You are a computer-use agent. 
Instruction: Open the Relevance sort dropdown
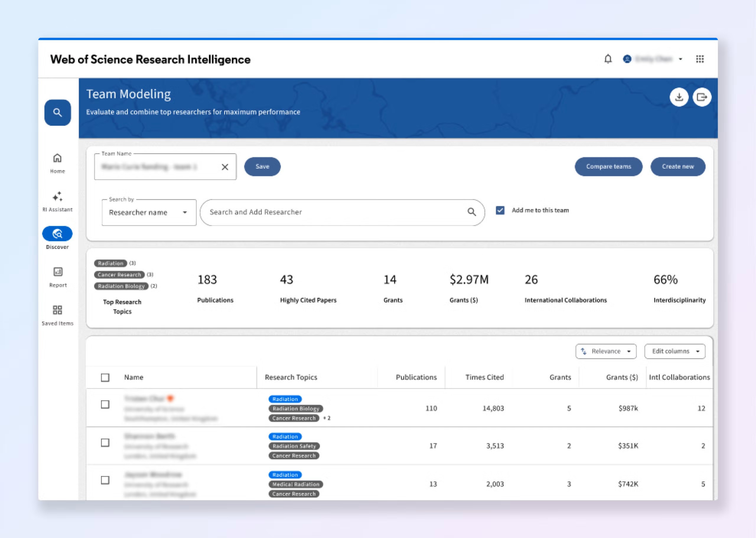coord(606,351)
